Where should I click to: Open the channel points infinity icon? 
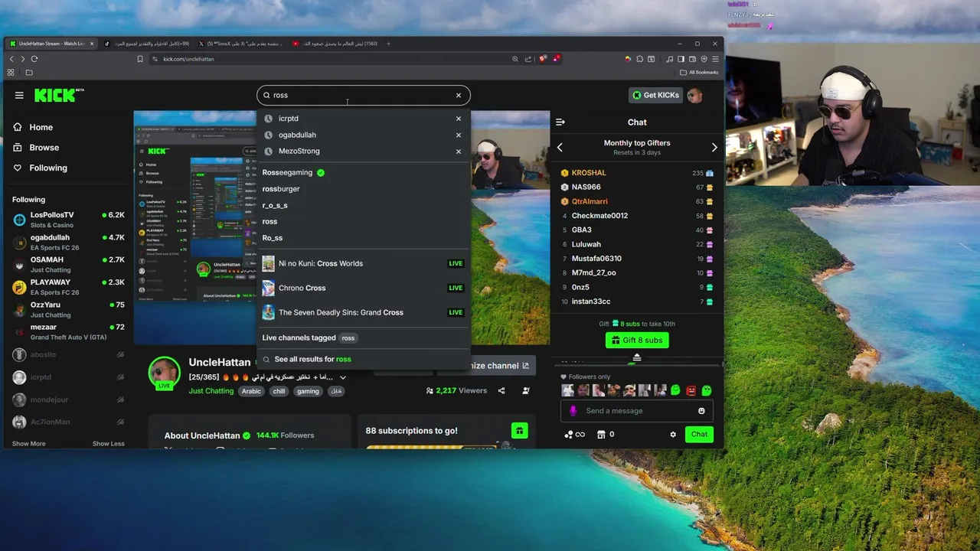(x=574, y=434)
